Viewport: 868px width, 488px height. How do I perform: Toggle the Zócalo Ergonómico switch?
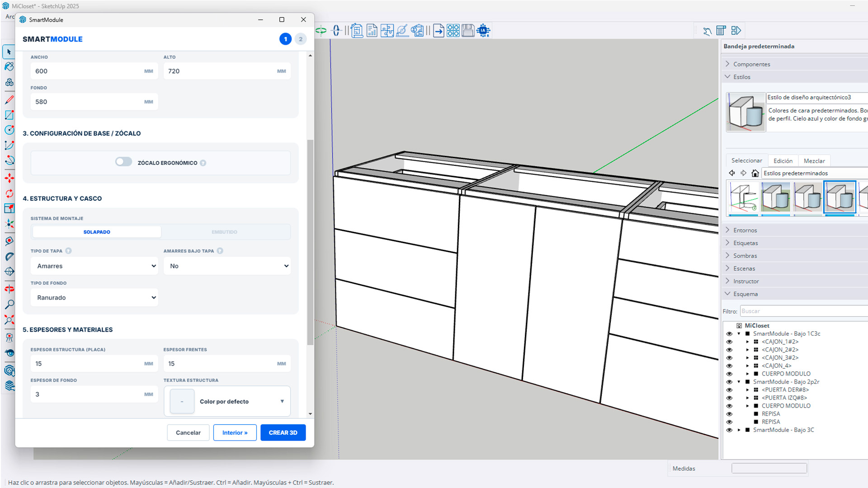(x=123, y=162)
